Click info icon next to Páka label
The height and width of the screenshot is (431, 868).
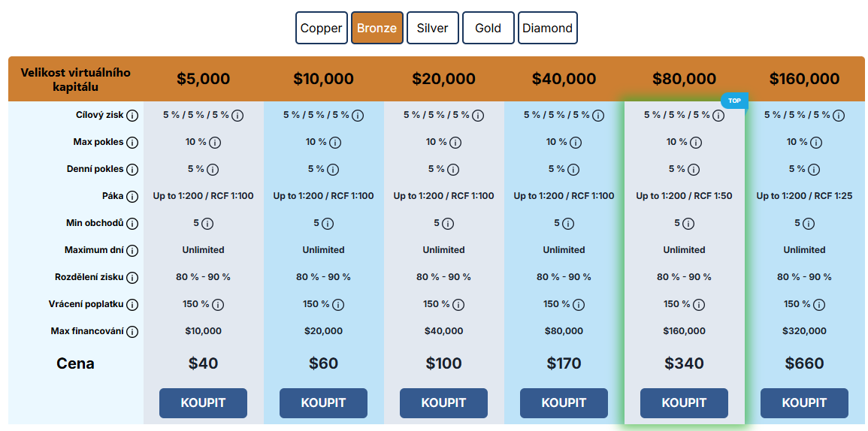[x=132, y=197]
